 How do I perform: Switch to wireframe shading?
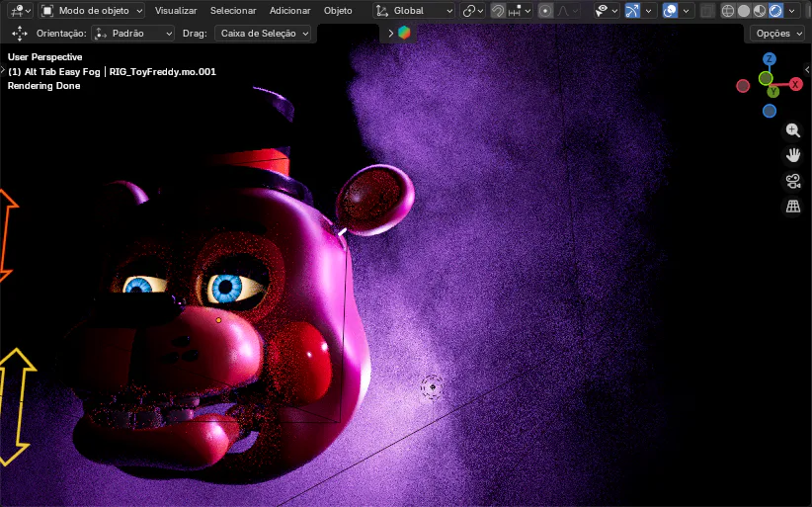(728, 10)
